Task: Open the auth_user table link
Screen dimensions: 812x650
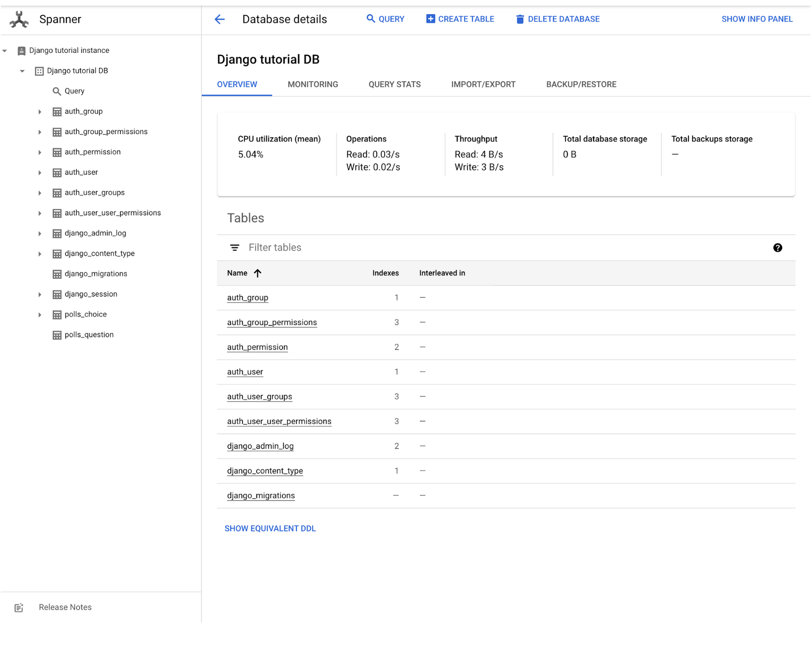Action: pos(245,372)
